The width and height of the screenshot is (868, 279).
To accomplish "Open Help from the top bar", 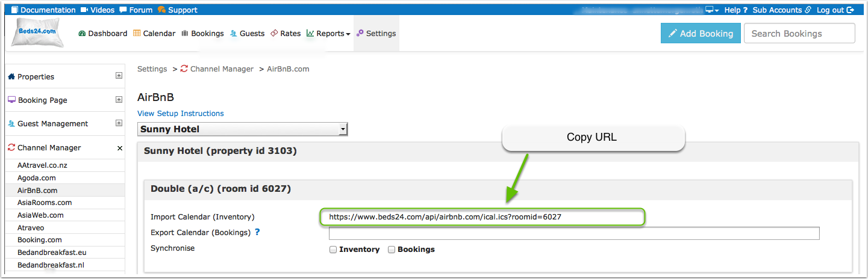I will (735, 10).
